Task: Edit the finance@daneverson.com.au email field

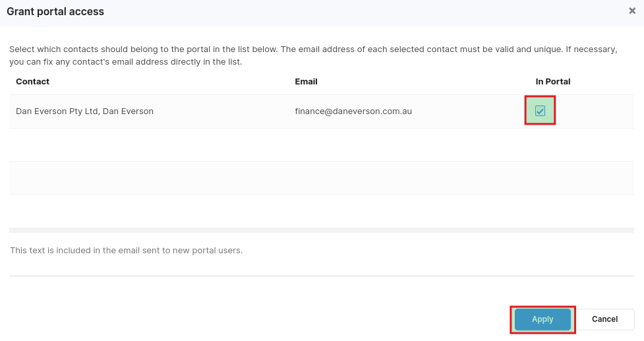Action: [353, 111]
